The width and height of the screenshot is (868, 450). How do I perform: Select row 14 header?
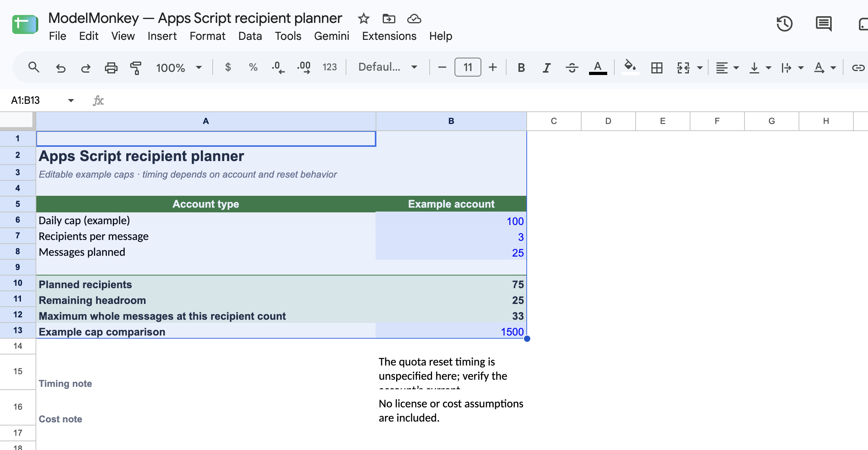[18, 346]
